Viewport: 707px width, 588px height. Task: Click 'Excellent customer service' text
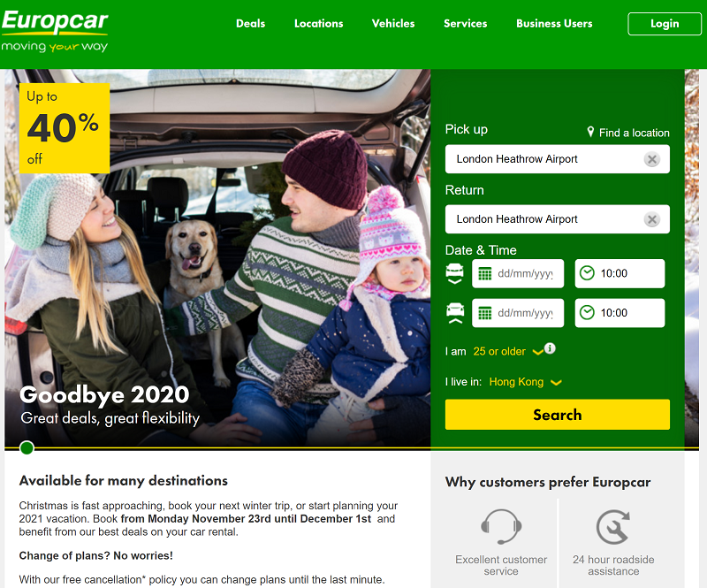[501, 565]
